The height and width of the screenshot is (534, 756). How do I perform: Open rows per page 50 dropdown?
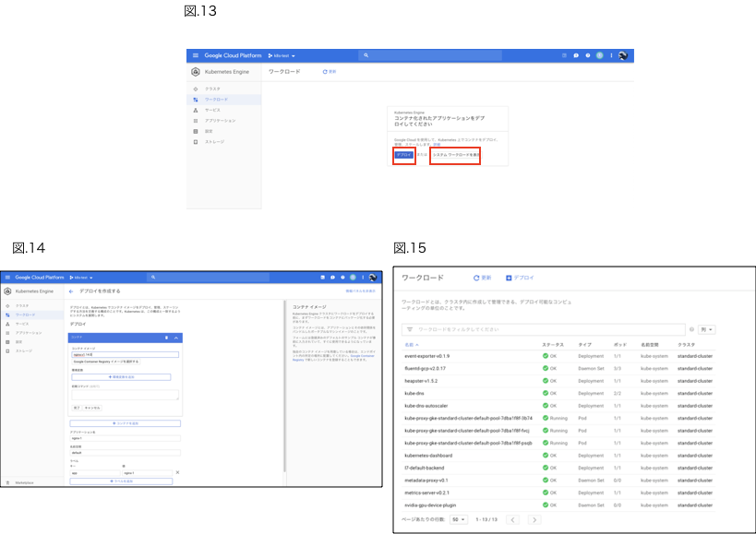pos(459,519)
